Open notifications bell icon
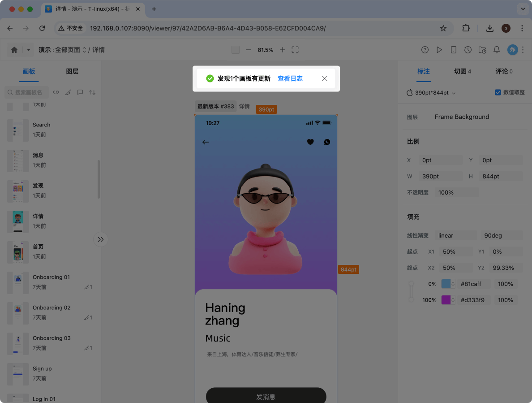Viewport: 532px width, 403px height. [x=497, y=50]
